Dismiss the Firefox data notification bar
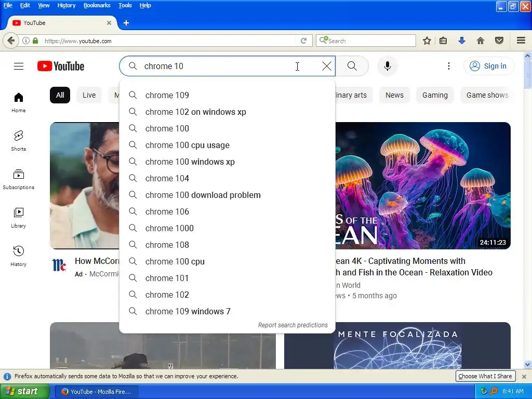532x399 pixels. click(x=524, y=376)
